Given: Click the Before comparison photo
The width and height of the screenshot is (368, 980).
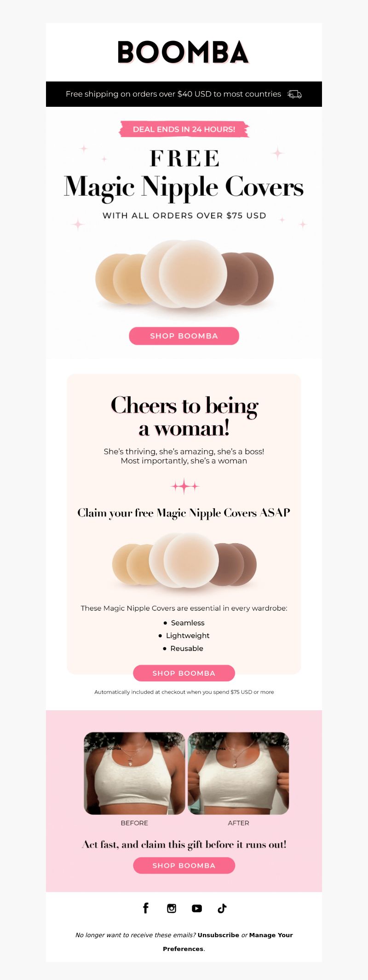Looking at the screenshot, I should [134, 773].
